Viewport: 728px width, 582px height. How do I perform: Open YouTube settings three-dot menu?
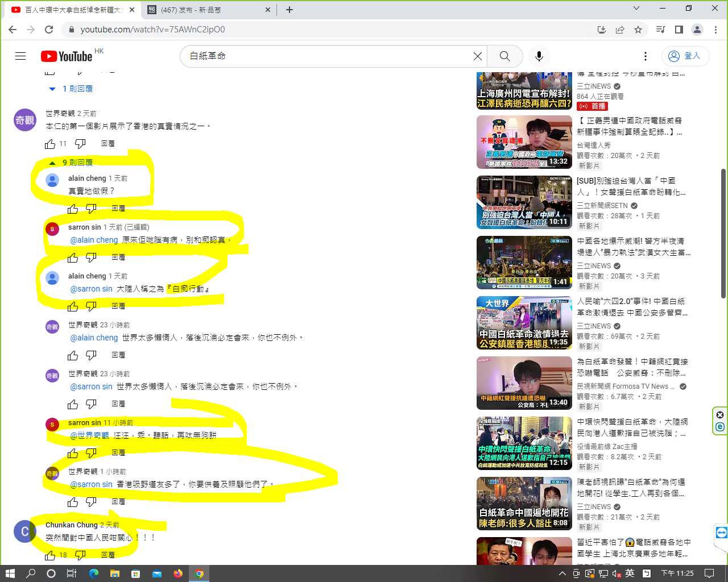(645, 56)
